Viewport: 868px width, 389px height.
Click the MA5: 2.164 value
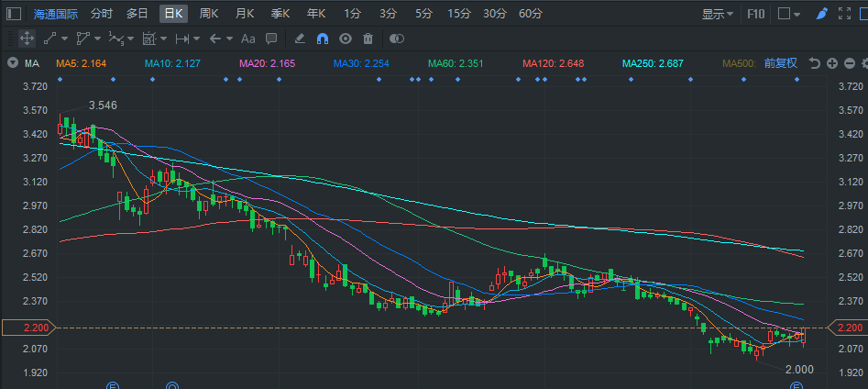pyautogui.click(x=81, y=63)
